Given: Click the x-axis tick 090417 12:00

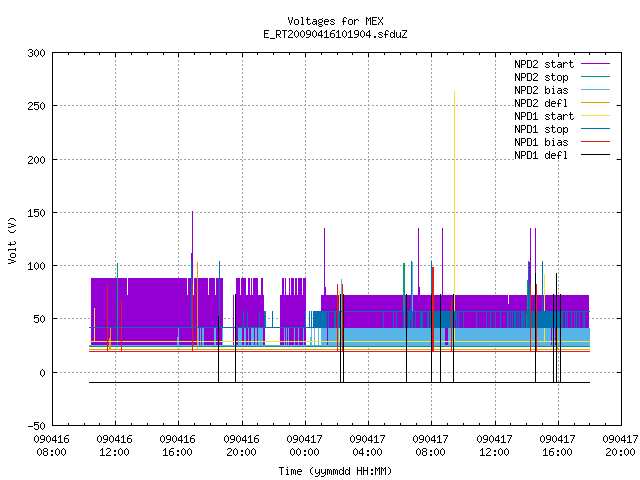Looking at the screenshot, I should click(494, 446).
